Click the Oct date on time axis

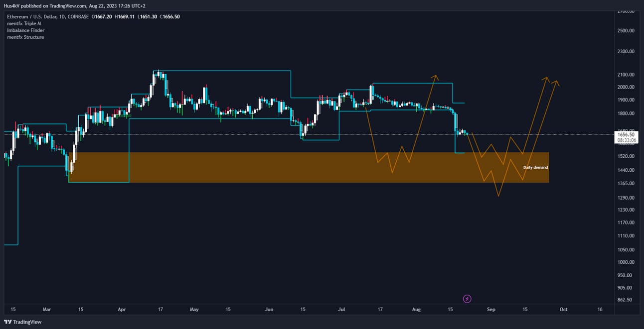coord(563,309)
